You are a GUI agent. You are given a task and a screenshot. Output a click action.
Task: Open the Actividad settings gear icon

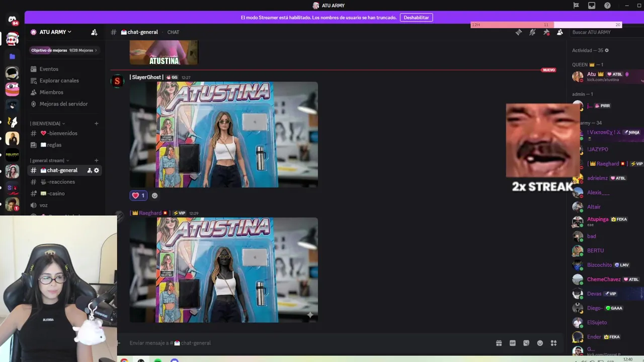[607, 50]
